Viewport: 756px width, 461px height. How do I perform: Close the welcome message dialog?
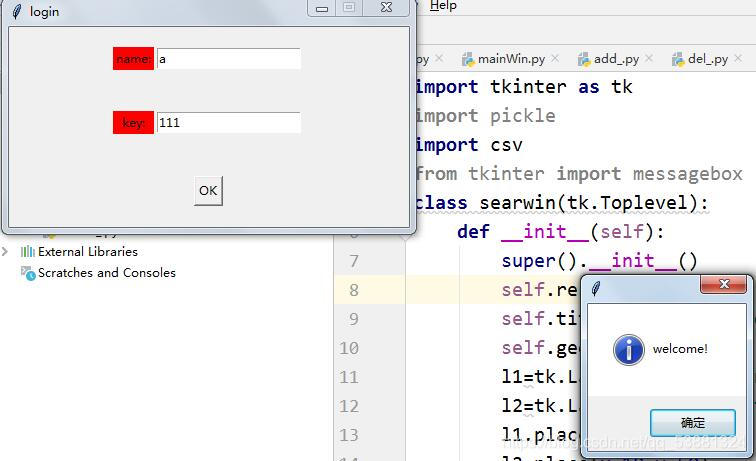(x=724, y=284)
